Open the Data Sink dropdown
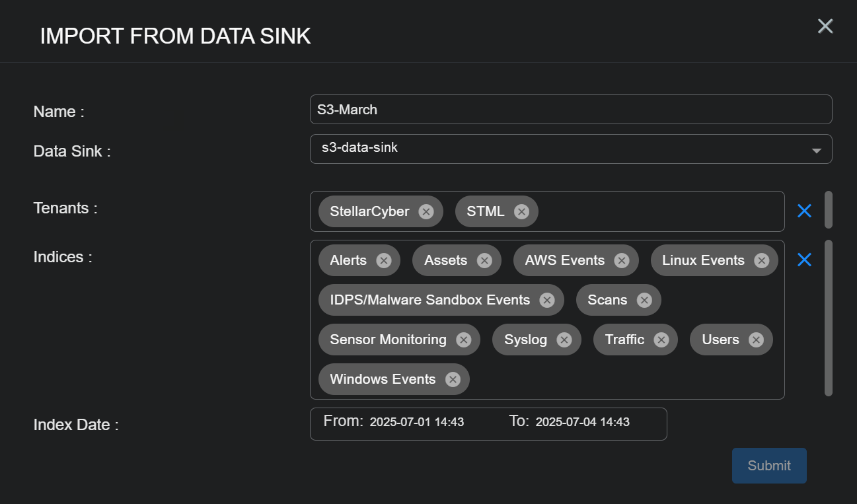857x504 pixels. tap(570, 149)
